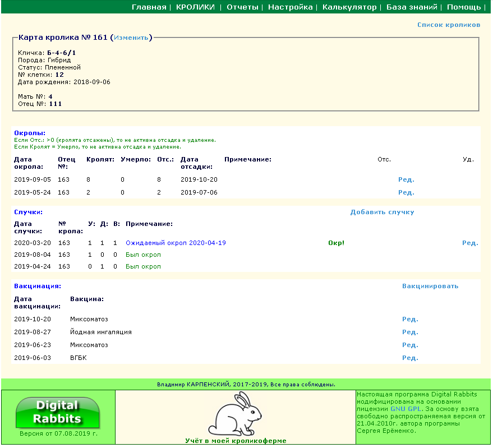This screenshot has width=493, height=448.
Task: Click vaccination date 2019-08-27
Action: pos(33,332)
